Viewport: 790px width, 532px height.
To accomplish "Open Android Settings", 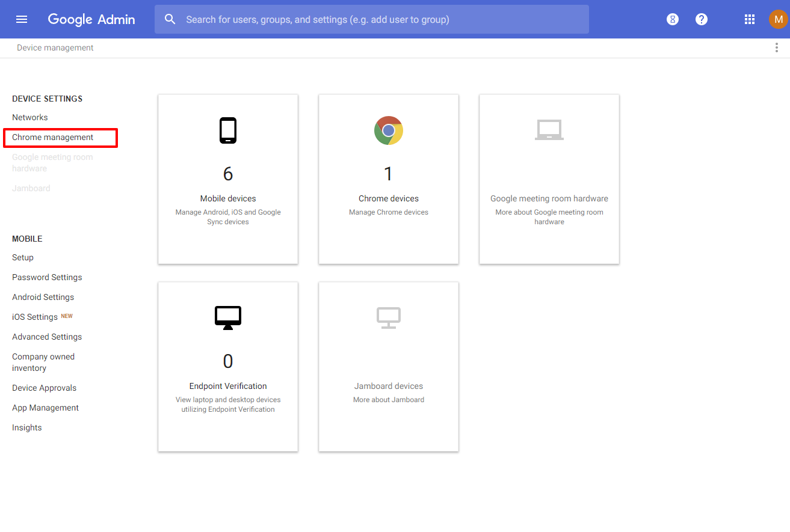I will point(43,297).
